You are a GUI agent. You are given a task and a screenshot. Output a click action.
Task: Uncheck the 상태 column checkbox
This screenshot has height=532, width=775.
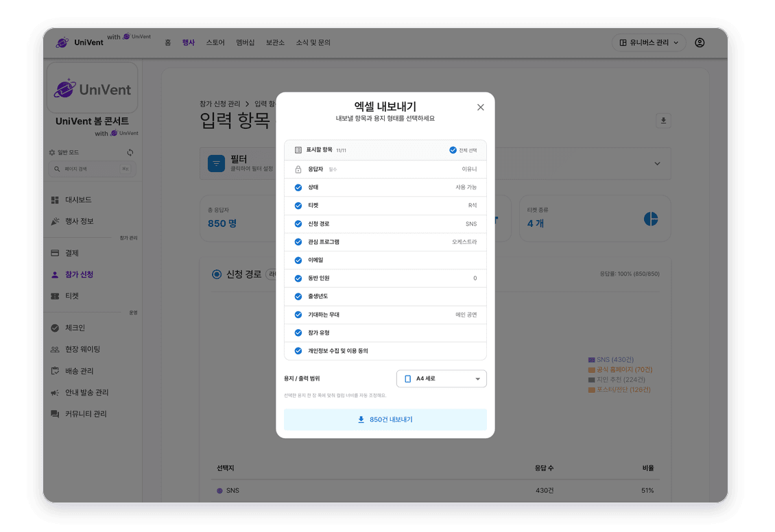[x=298, y=188]
